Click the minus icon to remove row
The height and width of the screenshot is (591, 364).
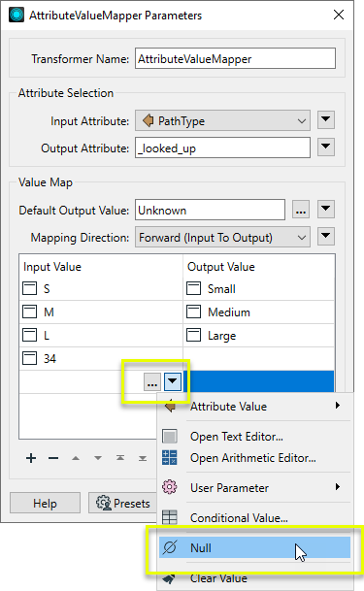pos(53,458)
